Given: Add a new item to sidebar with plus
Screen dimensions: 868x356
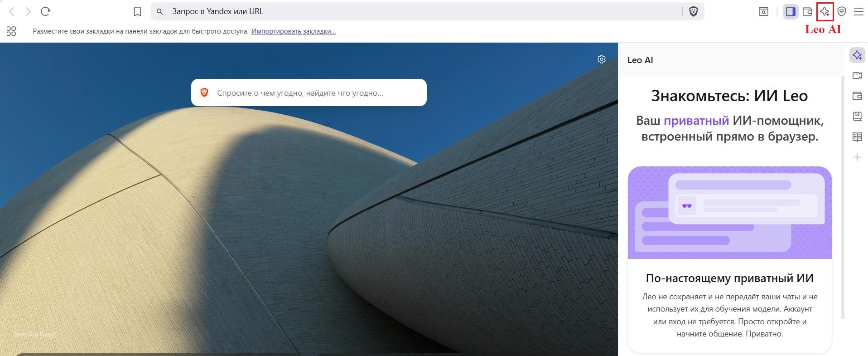Looking at the screenshot, I should coord(857,157).
